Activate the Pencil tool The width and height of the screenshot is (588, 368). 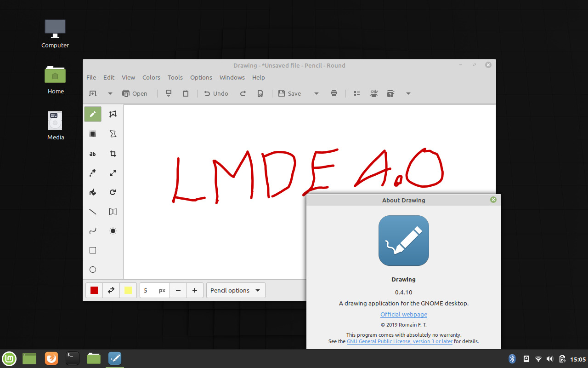(x=92, y=114)
